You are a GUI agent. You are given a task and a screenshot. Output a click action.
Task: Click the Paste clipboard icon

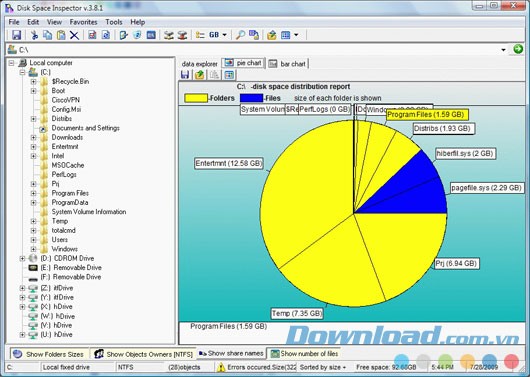[x=61, y=35]
